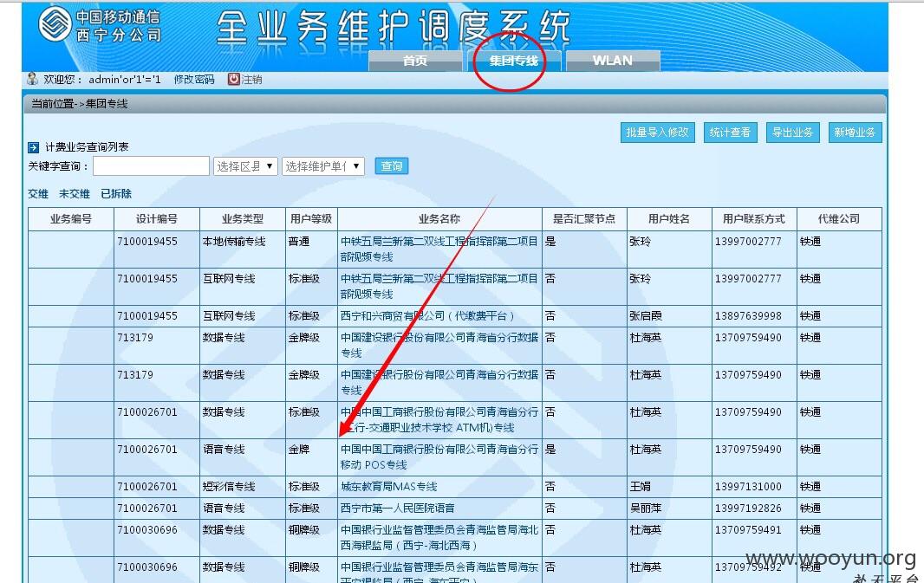
Task: Click the user name 吴丽萍
Action: (646, 509)
